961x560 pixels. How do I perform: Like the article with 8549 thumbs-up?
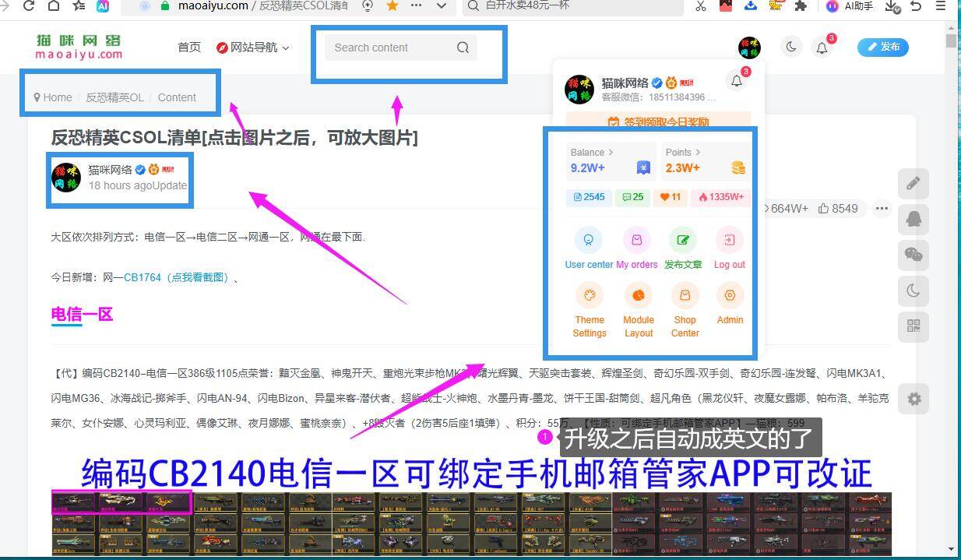point(838,208)
